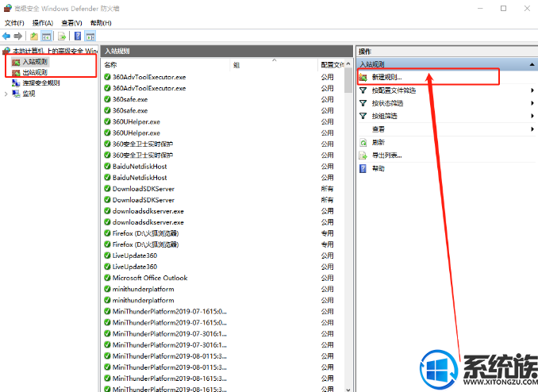Click green check icon of Microsoft Office Outlook

(x=107, y=278)
